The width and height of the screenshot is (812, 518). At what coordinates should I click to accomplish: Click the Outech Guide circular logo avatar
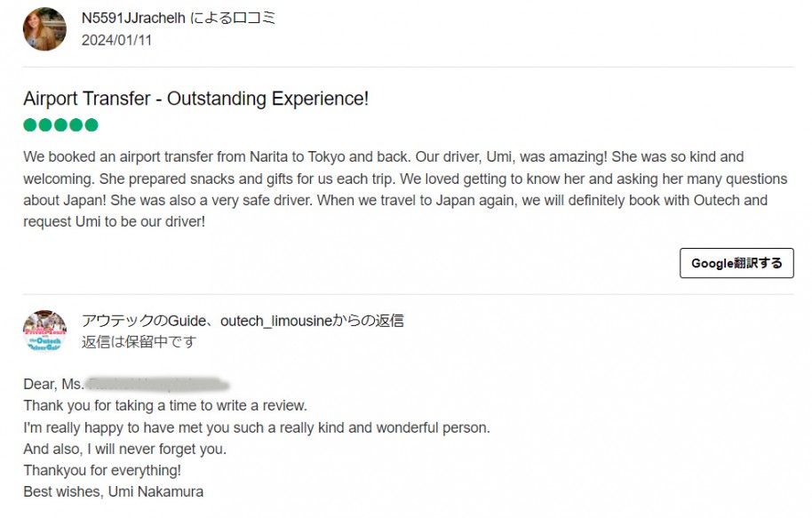tap(44, 331)
